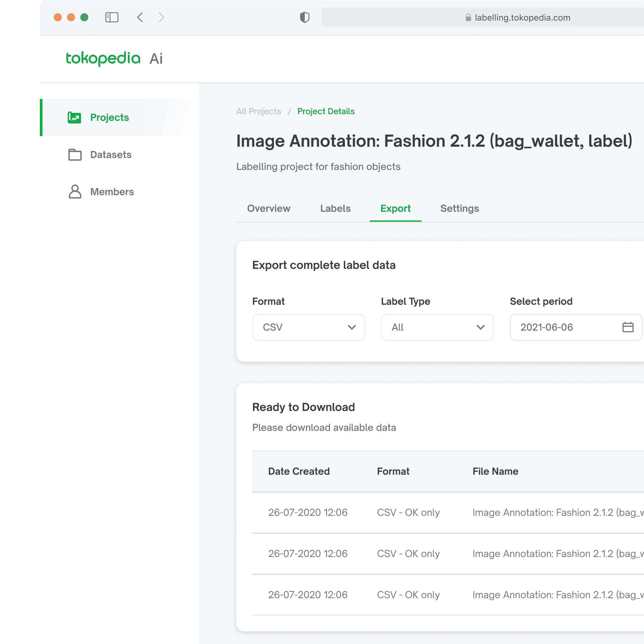Expand the Label Type dropdown
Viewport: 644px width, 644px height.
[437, 327]
